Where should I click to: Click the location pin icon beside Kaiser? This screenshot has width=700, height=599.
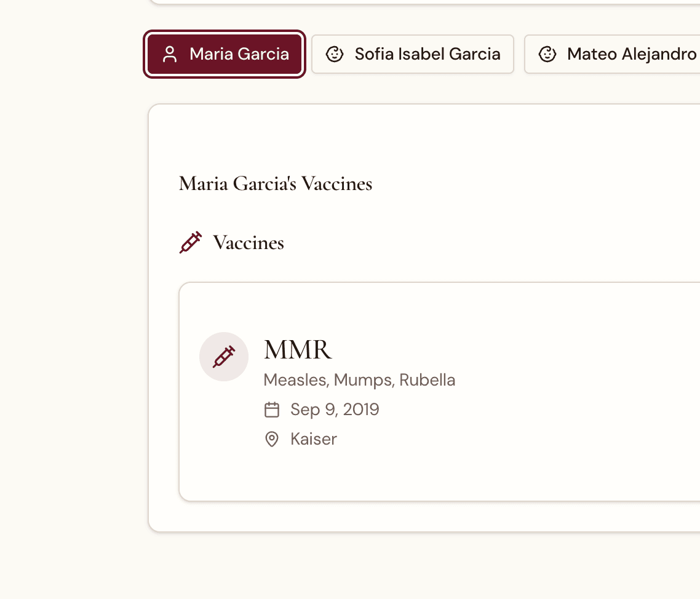[x=272, y=438]
